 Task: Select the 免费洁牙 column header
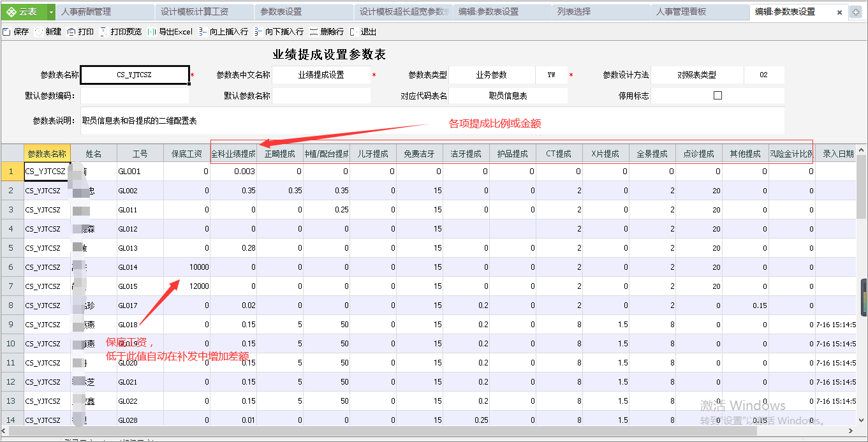pyautogui.click(x=420, y=154)
